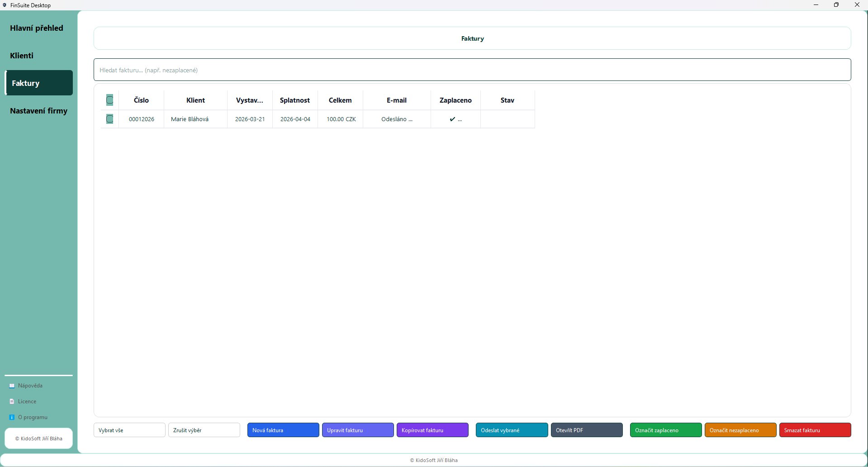Toggle the select-all checkbox in table header
Viewport: 868px width, 467px height.
tap(109, 100)
